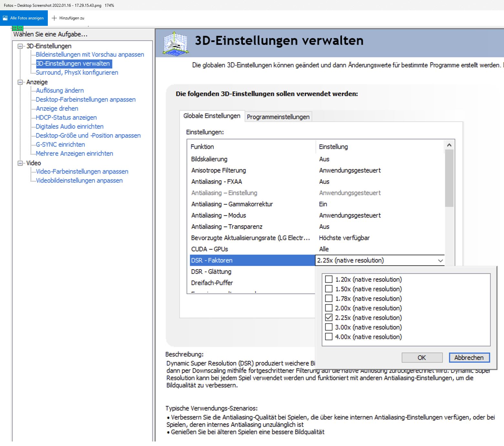The image size is (504, 446).
Task: Collapse the Anzeige tree node
Action: 20,82
